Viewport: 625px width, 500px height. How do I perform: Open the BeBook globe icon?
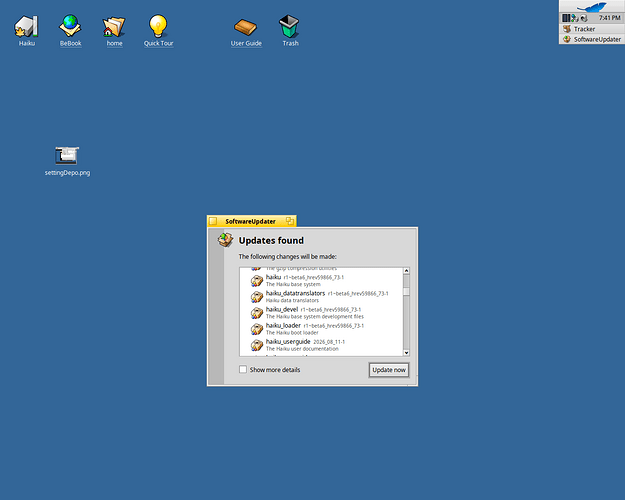point(70,26)
